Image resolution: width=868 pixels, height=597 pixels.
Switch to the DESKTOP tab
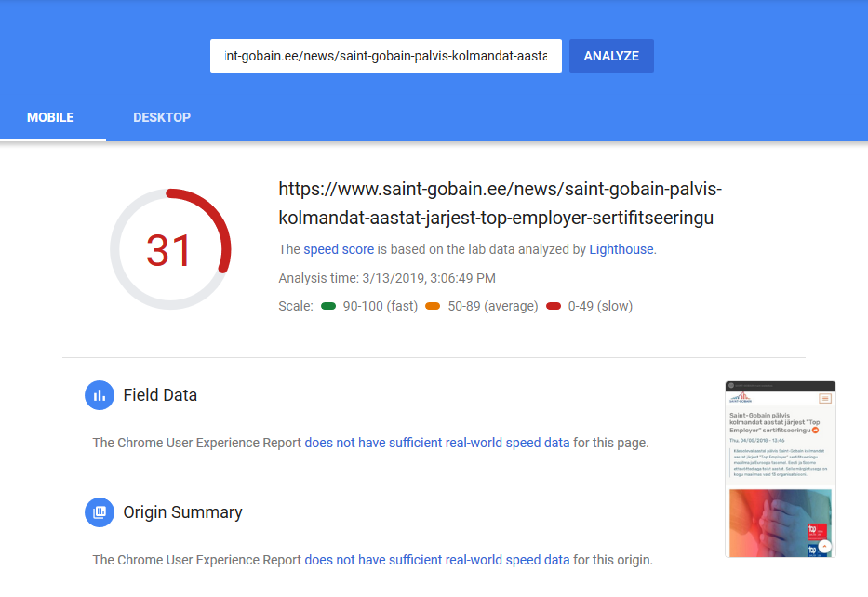(x=162, y=117)
